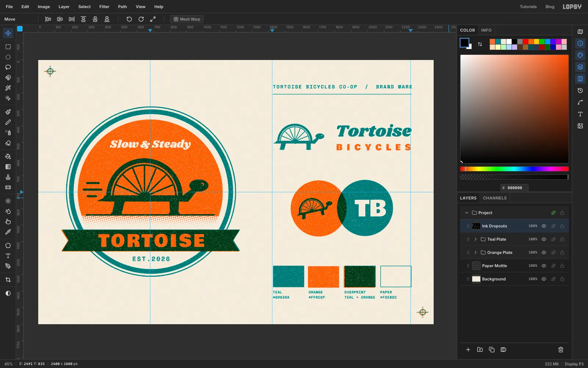Image resolution: width=588 pixels, height=368 pixels.
Task: Hide the Background layer
Action: point(544,279)
